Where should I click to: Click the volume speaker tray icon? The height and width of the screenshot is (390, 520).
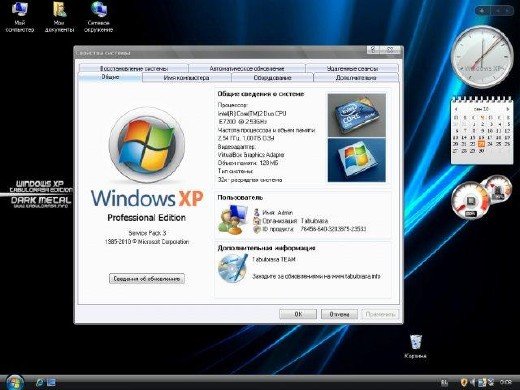[472, 382]
